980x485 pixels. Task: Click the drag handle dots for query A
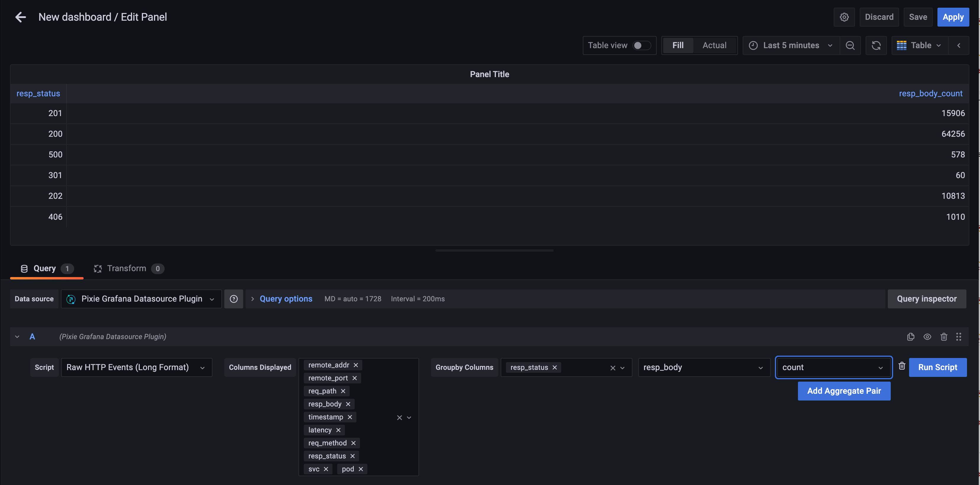(x=958, y=337)
